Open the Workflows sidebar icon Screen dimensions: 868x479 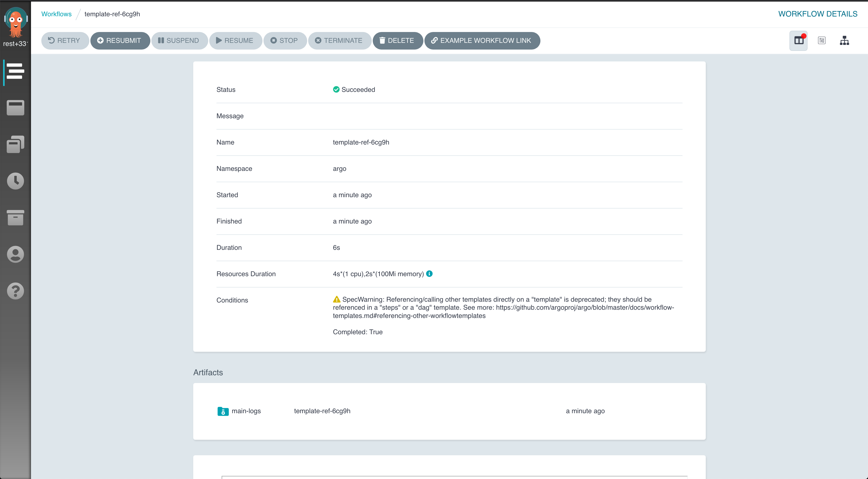point(15,71)
